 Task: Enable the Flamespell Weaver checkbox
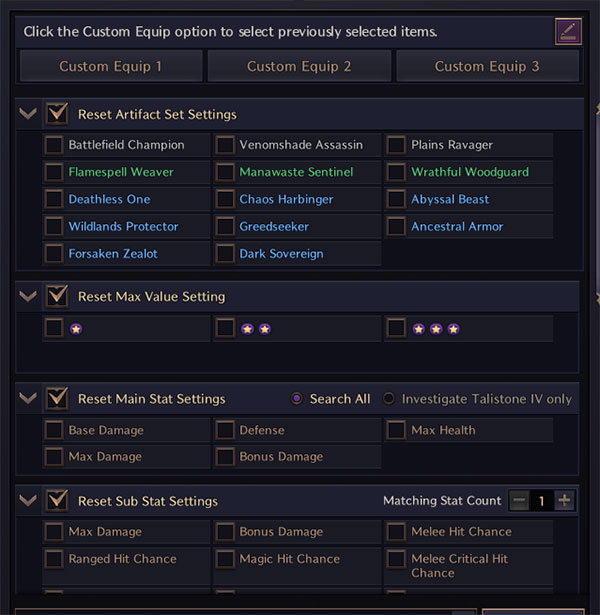(54, 172)
